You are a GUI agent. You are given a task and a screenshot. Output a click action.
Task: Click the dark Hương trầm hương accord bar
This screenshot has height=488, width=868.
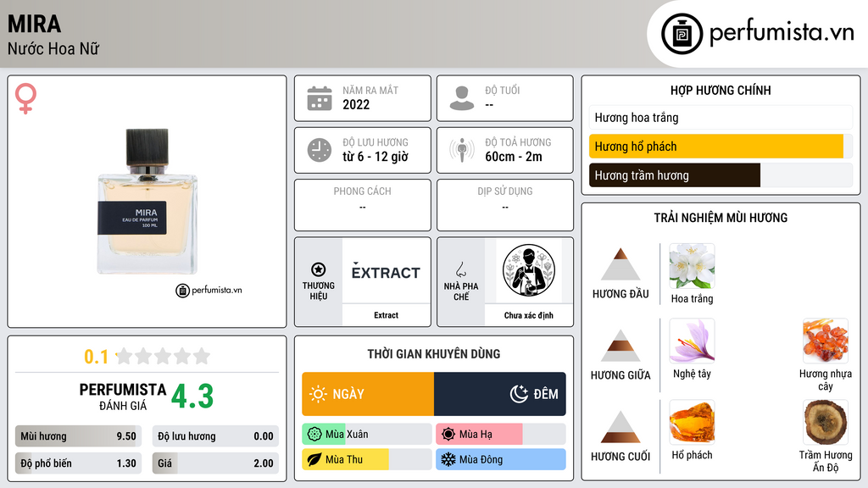[x=721, y=175]
